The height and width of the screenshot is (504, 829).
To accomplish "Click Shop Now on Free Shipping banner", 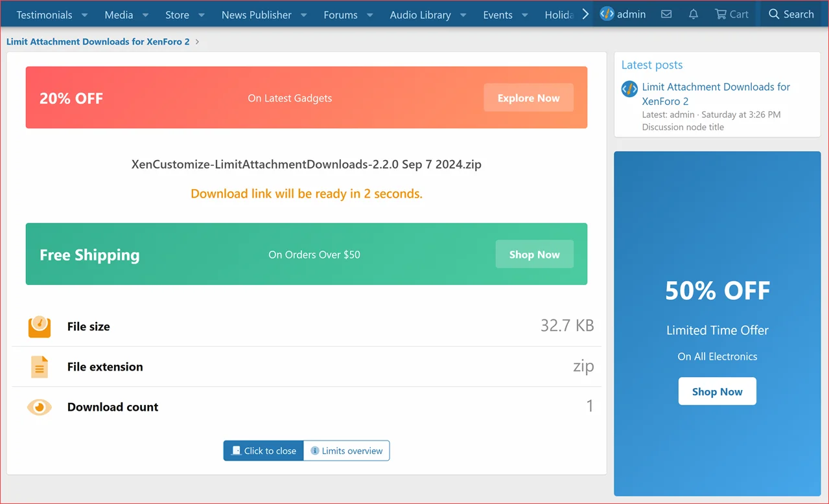I will (534, 255).
